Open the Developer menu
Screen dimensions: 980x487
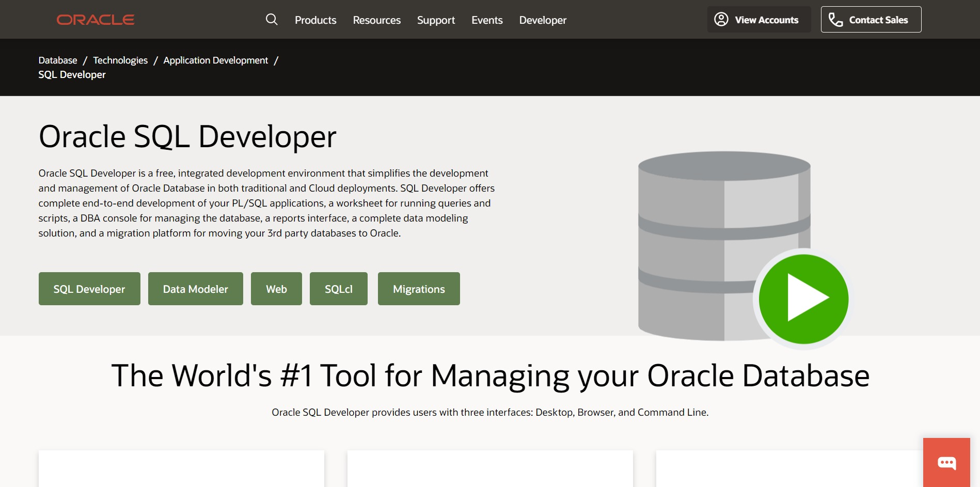point(543,20)
